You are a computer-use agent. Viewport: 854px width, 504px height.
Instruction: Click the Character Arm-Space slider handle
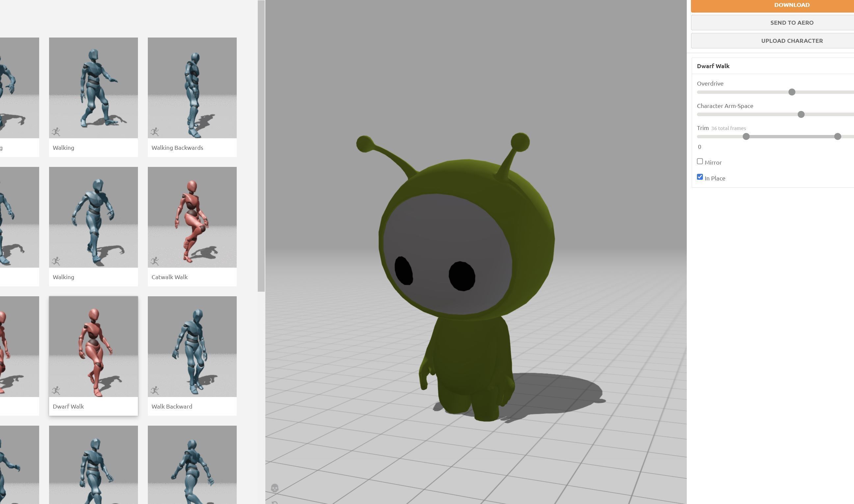coord(801,115)
